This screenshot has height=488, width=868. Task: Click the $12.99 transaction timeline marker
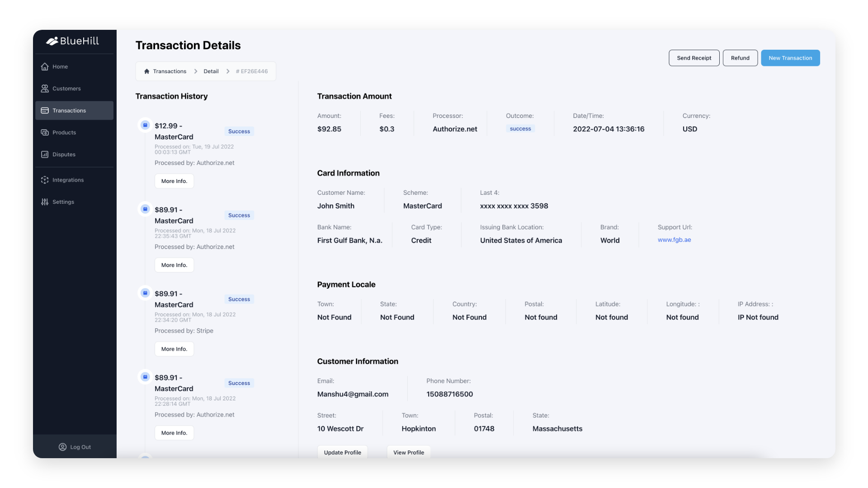(x=145, y=125)
